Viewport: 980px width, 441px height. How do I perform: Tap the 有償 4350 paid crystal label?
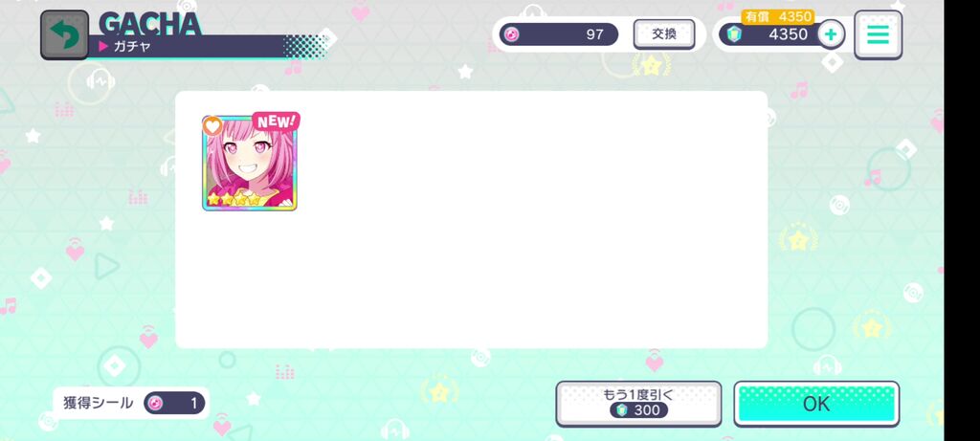click(x=777, y=17)
